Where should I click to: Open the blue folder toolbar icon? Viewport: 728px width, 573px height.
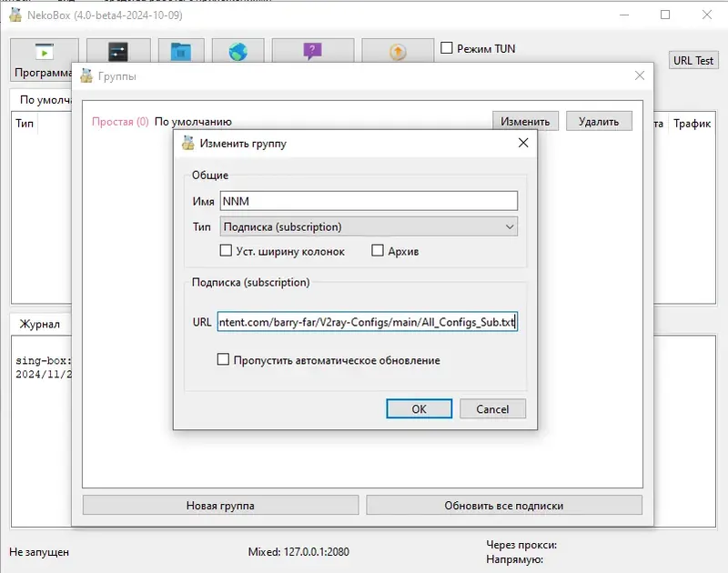point(180,52)
